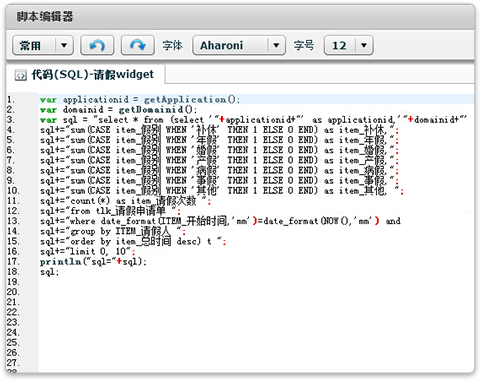
Task: Click the 字体 label in the toolbar
Action: (x=173, y=45)
